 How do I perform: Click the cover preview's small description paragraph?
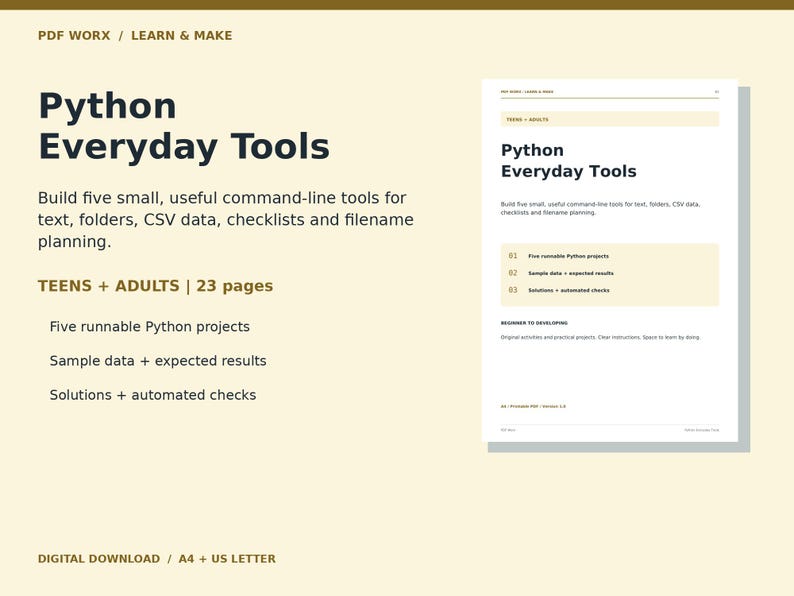pyautogui.click(x=601, y=208)
